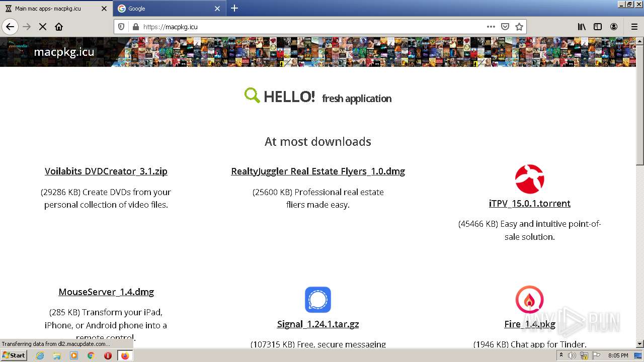This screenshot has height=362, width=644.
Task: Click the Signal blue app icon
Action: tap(318, 300)
